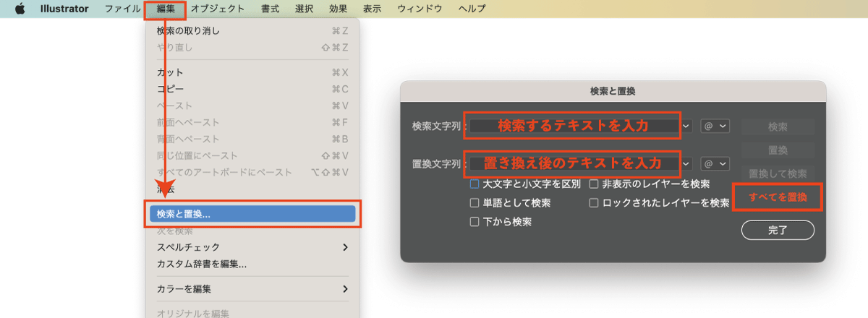Open the ウィンドウ menu
The height and width of the screenshot is (318, 868).
point(420,9)
